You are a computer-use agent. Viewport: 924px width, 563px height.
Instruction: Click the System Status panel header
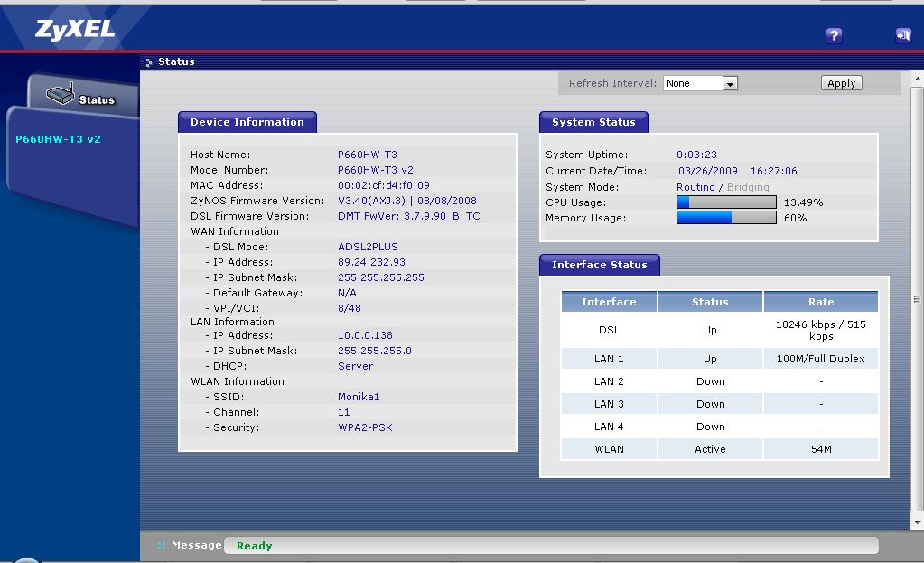(x=593, y=122)
